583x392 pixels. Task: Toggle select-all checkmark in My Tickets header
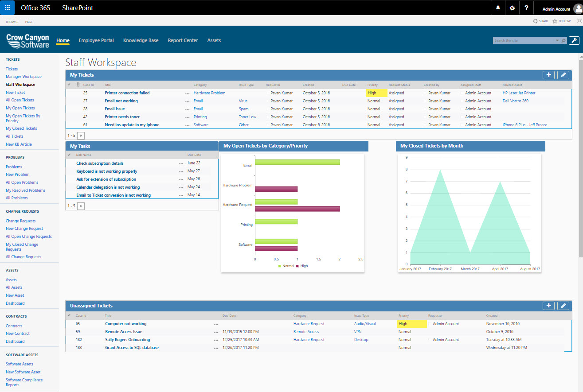(69, 85)
